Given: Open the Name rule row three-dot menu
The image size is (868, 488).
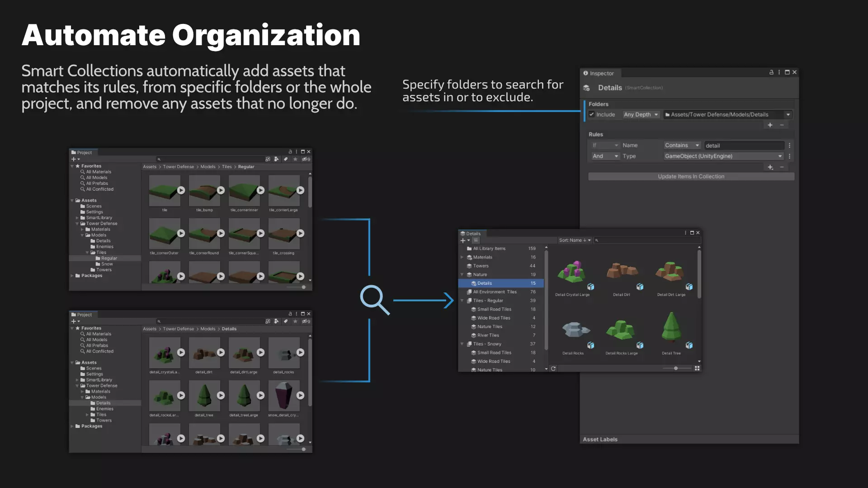Looking at the screenshot, I should 789,145.
